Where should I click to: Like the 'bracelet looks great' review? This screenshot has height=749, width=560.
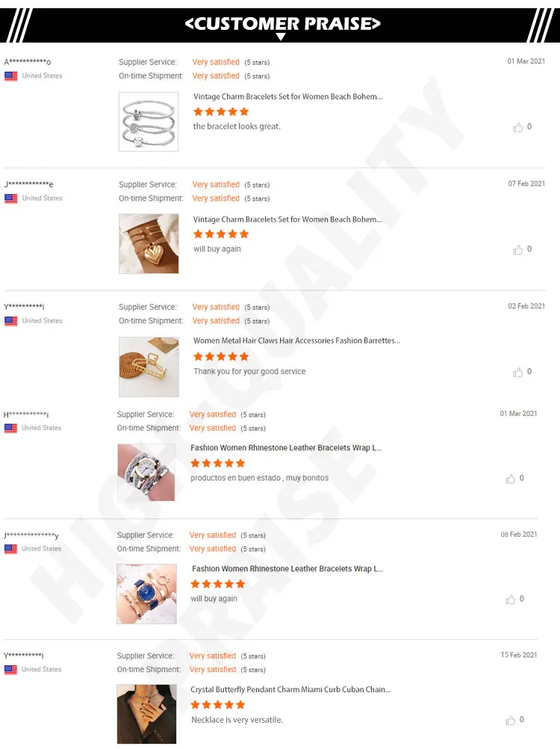518,127
